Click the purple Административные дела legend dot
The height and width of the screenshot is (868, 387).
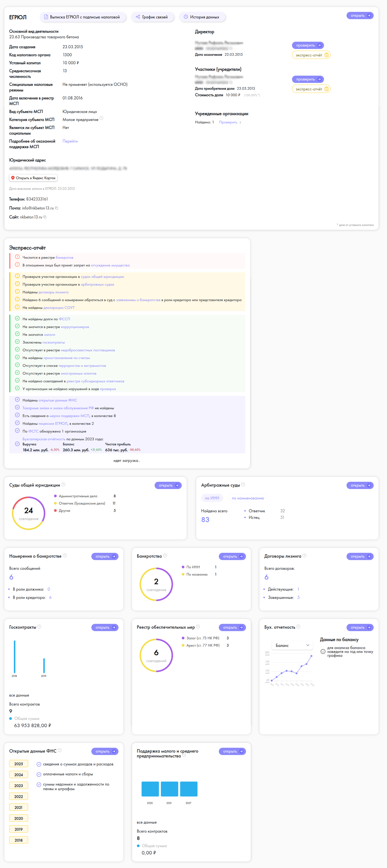point(55,496)
